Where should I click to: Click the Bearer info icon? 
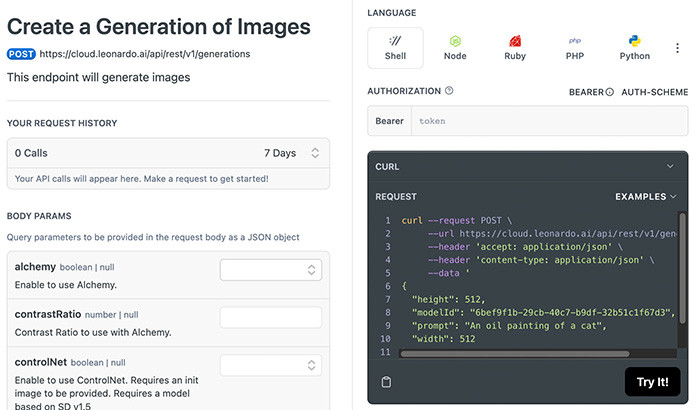click(x=609, y=92)
